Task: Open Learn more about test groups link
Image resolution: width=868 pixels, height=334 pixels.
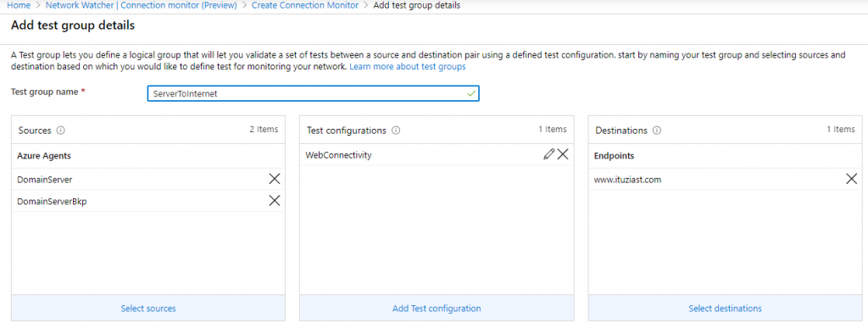Action: [408, 66]
